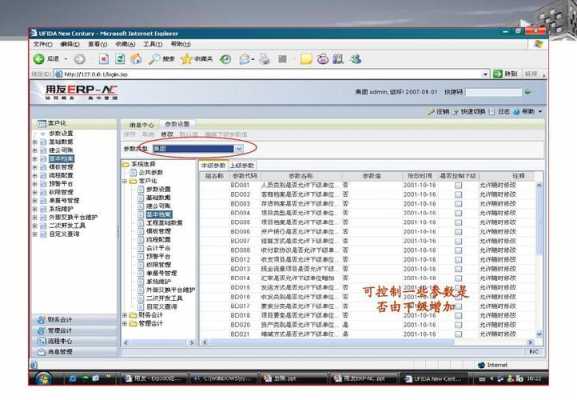Viewport: 577px width, 400px height.
Task: Click the Search magnifier icon
Action: point(153,59)
